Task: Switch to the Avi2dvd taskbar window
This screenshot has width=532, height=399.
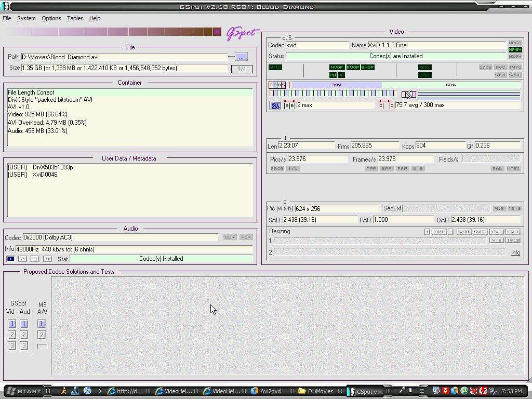Action: 267,391
